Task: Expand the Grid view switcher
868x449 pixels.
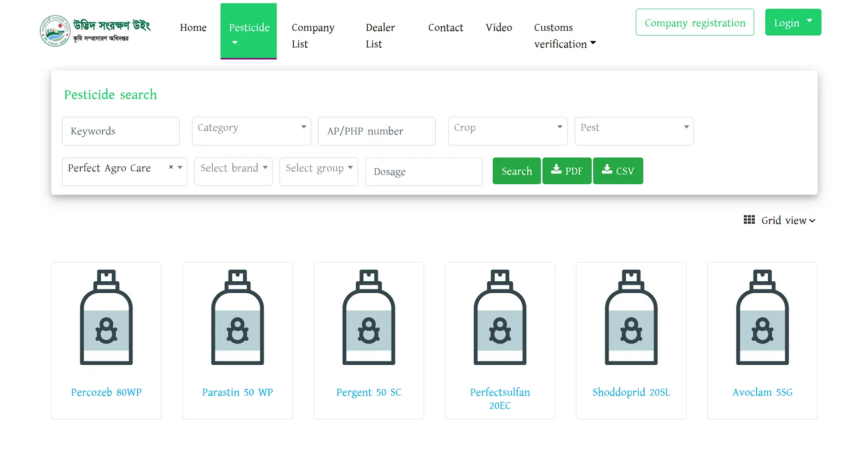Action: (788, 221)
